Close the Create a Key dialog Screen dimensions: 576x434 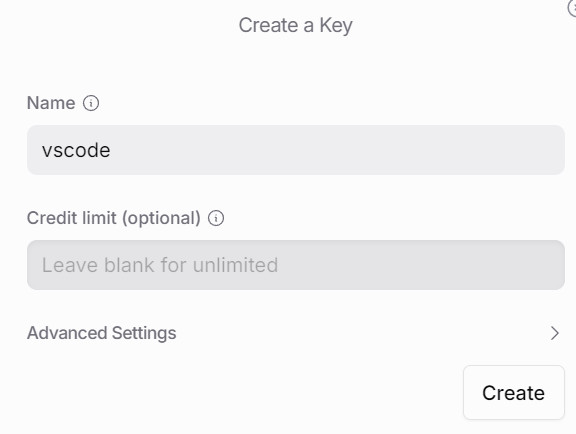pos(572,8)
